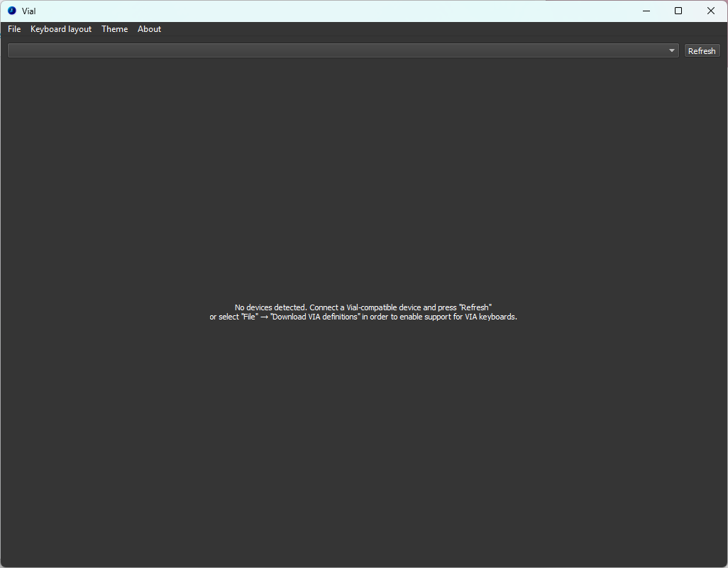Open the File menu

coord(14,29)
